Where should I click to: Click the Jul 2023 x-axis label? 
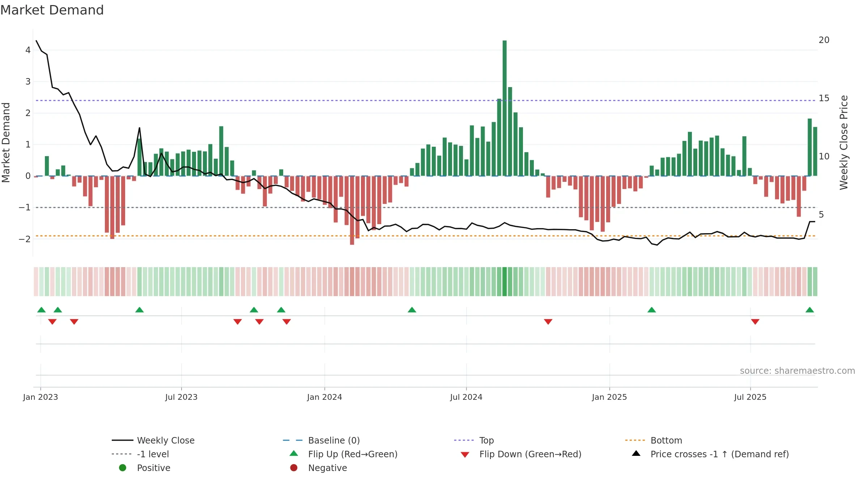[x=181, y=397]
